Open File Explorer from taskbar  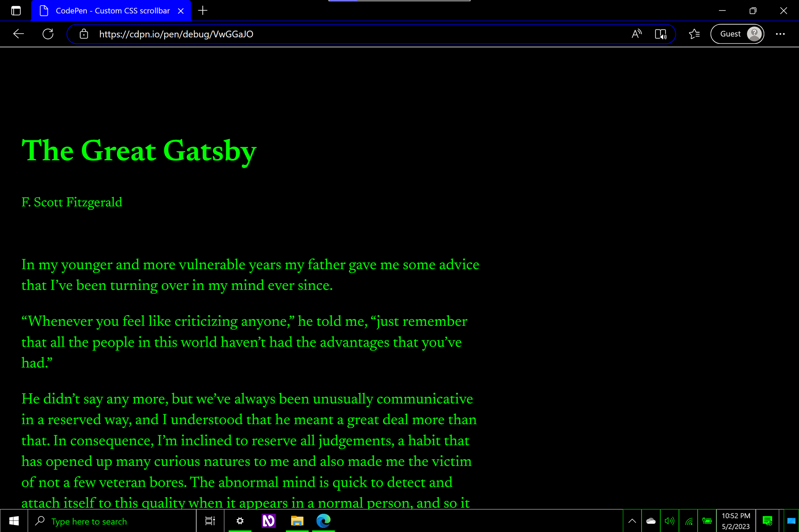[297, 521]
